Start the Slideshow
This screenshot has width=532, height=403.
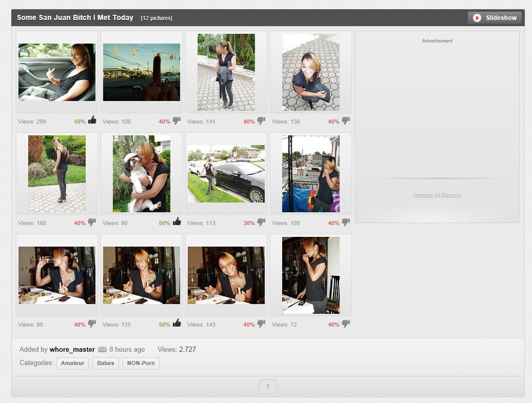[495, 18]
